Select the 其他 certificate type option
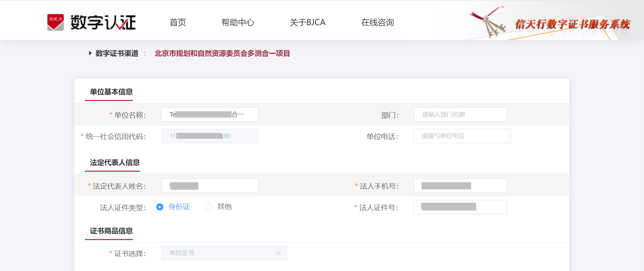Viewport: 644px width, 271px height. pos(218,207)
